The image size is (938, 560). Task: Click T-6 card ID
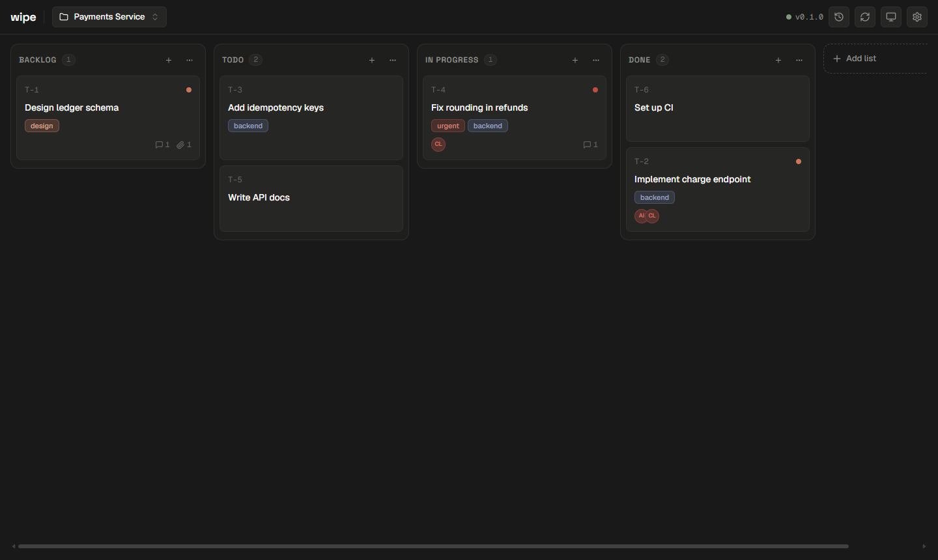coord(642,90)
